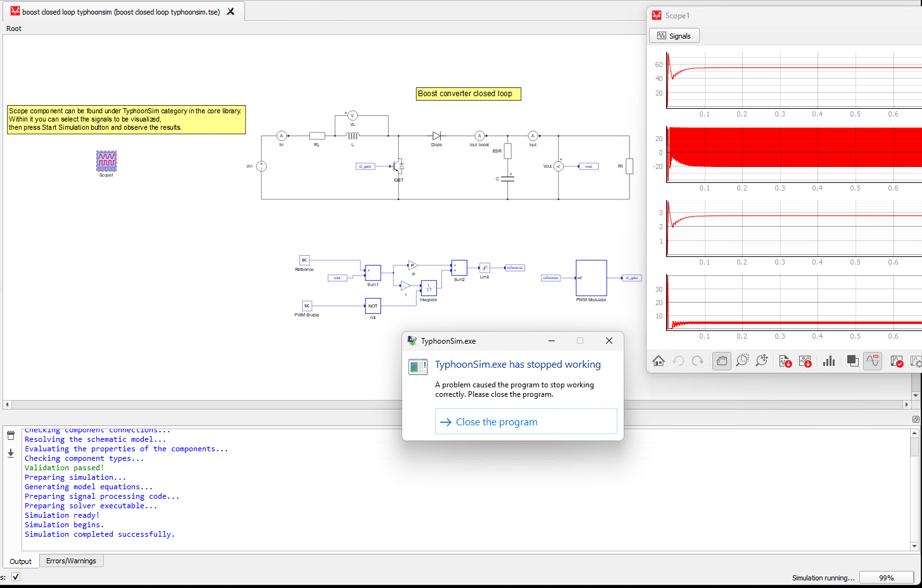Switch to the Output tab
This screenshot has width=922, height=588.
tap(20, 561)
